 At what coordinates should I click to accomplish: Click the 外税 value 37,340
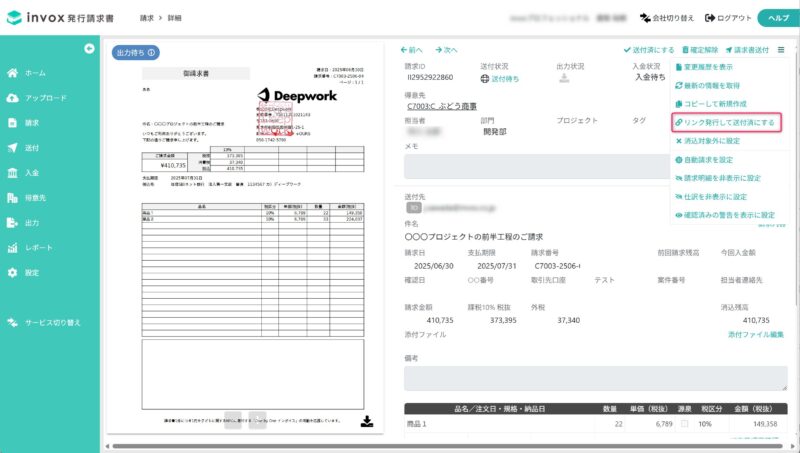tap(568, 320)
